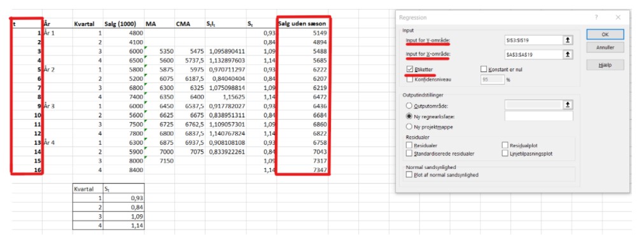Select the cell containing 'År 3'
The height and width of the screenshot is (239, 644).
[x=57, y=106]
